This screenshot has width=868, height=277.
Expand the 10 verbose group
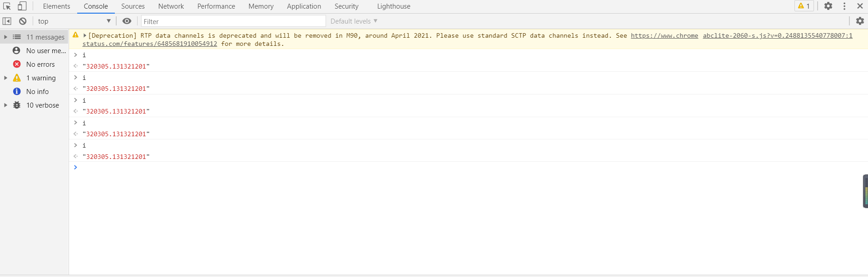5,105
